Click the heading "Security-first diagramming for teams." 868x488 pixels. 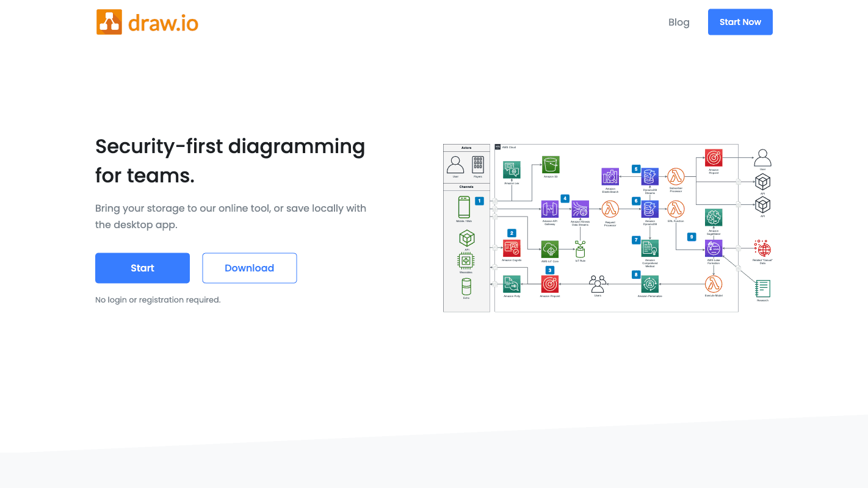point(230,161)
